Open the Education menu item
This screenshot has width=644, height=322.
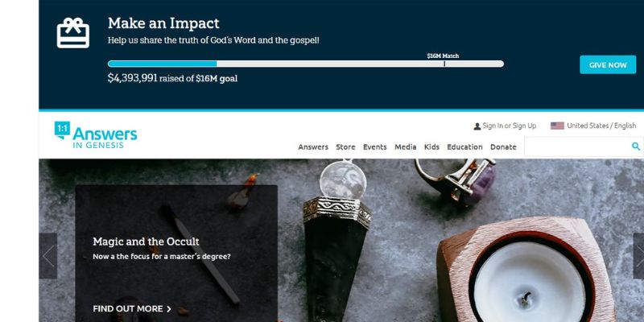[464, 147]
